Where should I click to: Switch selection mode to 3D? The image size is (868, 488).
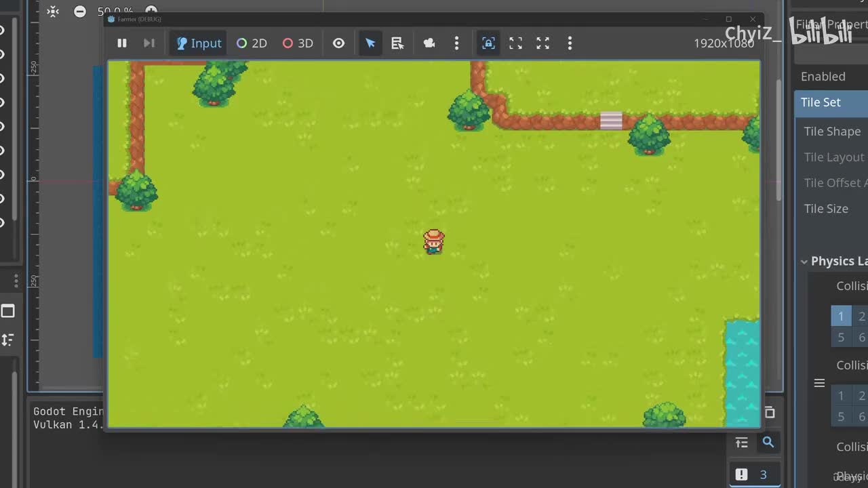pyautogui.click(x=298, y=43)
